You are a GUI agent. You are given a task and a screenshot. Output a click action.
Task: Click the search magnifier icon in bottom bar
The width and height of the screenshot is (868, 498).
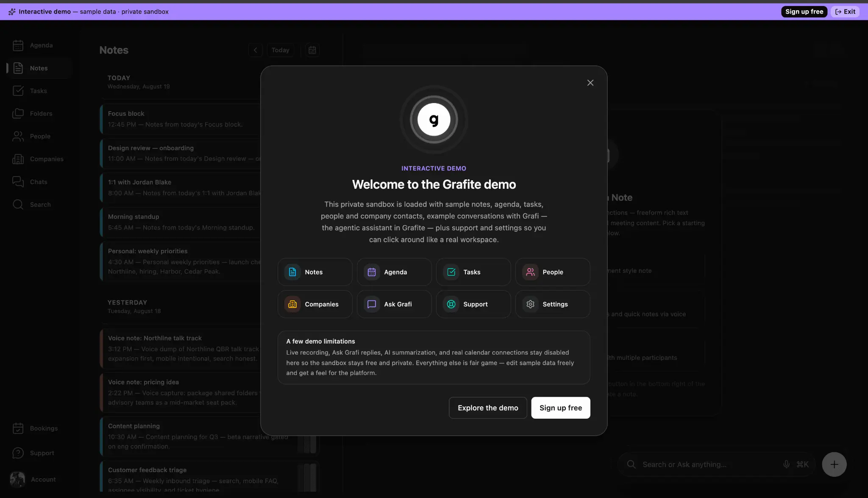point(631,464)
